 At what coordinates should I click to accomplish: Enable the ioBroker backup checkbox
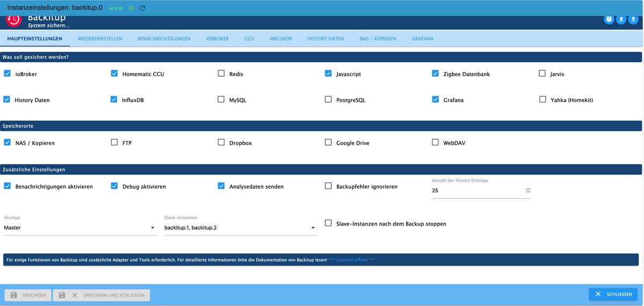7,73
